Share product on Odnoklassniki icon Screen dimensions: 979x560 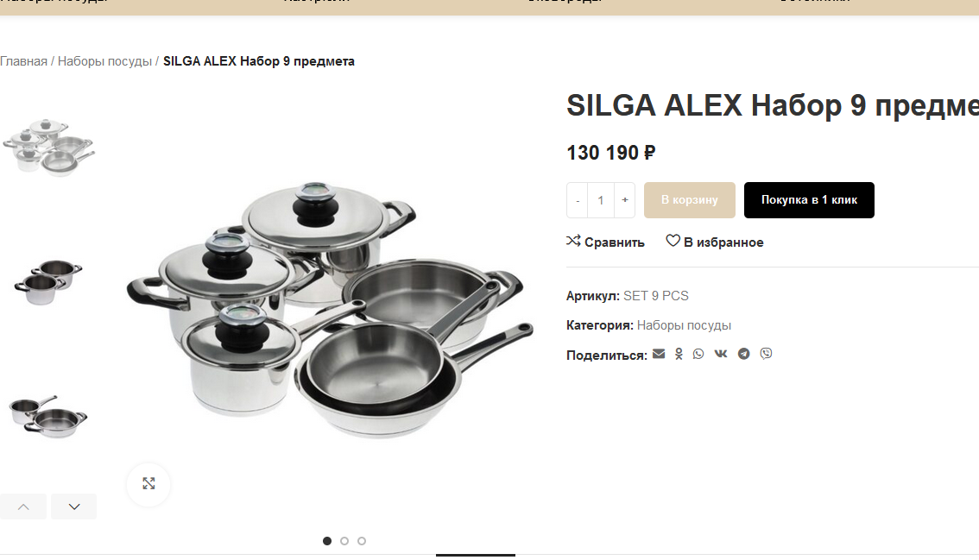tap(679, 354)
